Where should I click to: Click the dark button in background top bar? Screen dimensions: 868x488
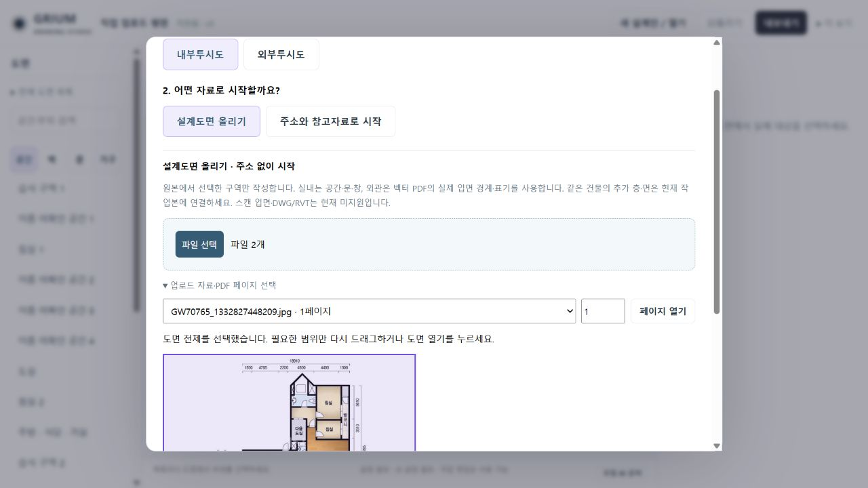[781, 22]
